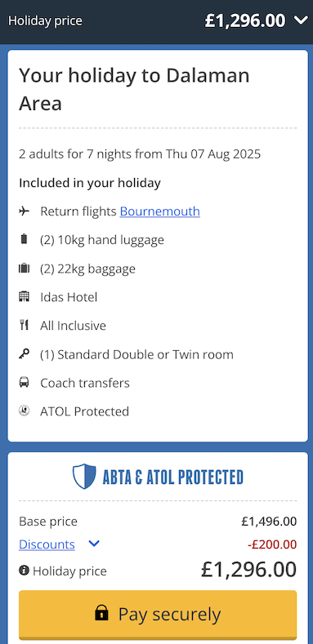Click the suitcase icon beside 22kg baggage
This screenshot has height=644, width=313.
[x=25, y=269]
